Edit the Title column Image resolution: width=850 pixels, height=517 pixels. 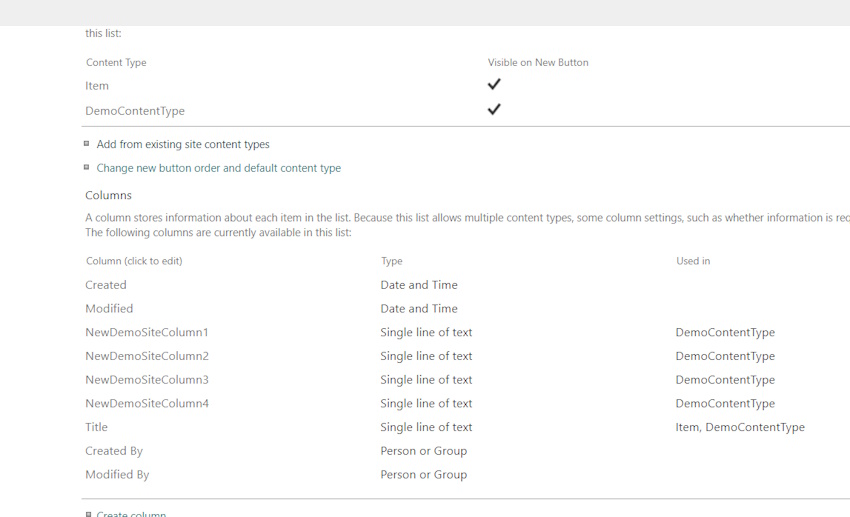tap(96, 427)
